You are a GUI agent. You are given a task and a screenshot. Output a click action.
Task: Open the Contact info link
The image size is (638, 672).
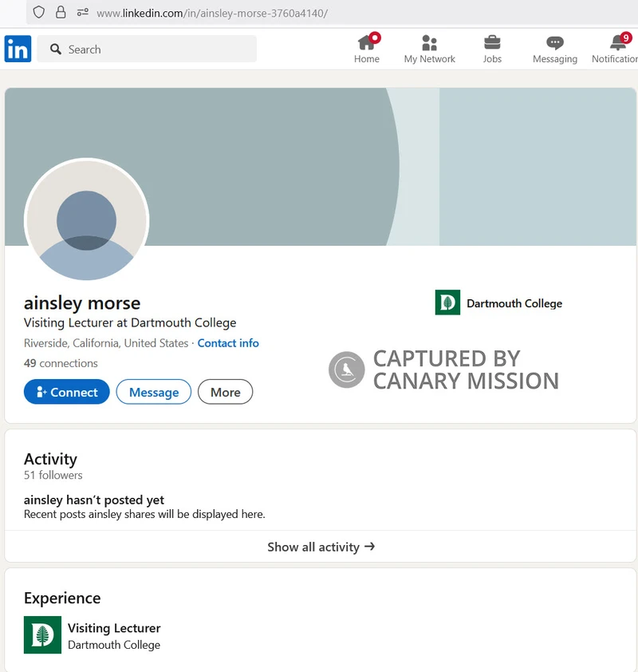pos(228,343)
